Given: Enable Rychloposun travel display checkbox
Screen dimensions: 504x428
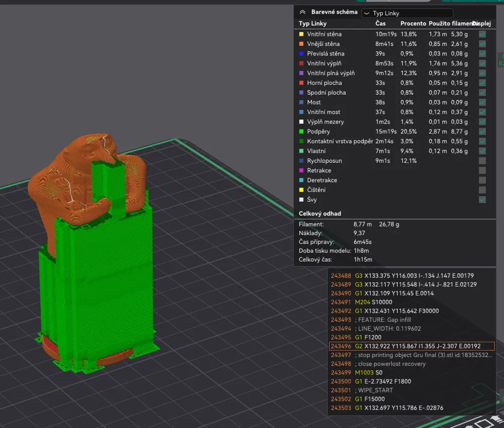Looking at the screenshot, I should pyautogui.click(x=482, y=161).
